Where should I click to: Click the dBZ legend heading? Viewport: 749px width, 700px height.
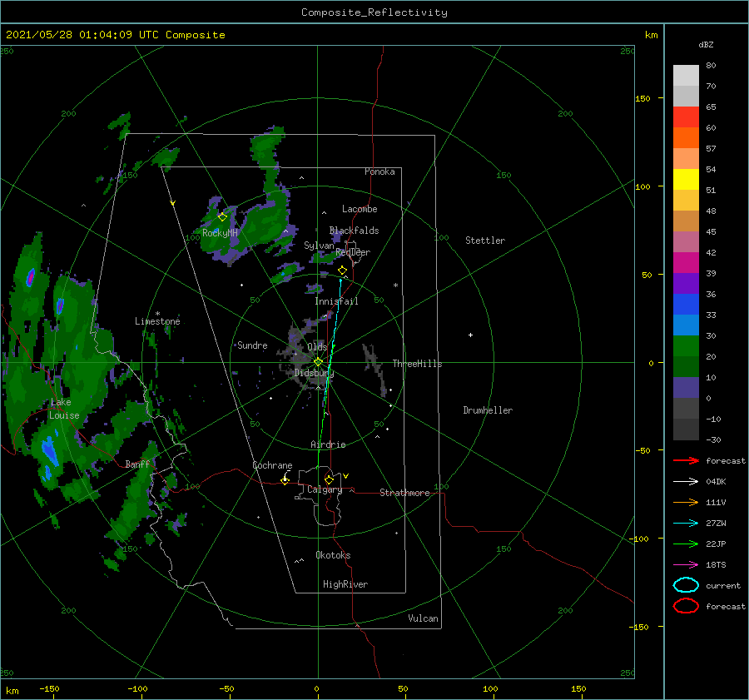(706, 45)
